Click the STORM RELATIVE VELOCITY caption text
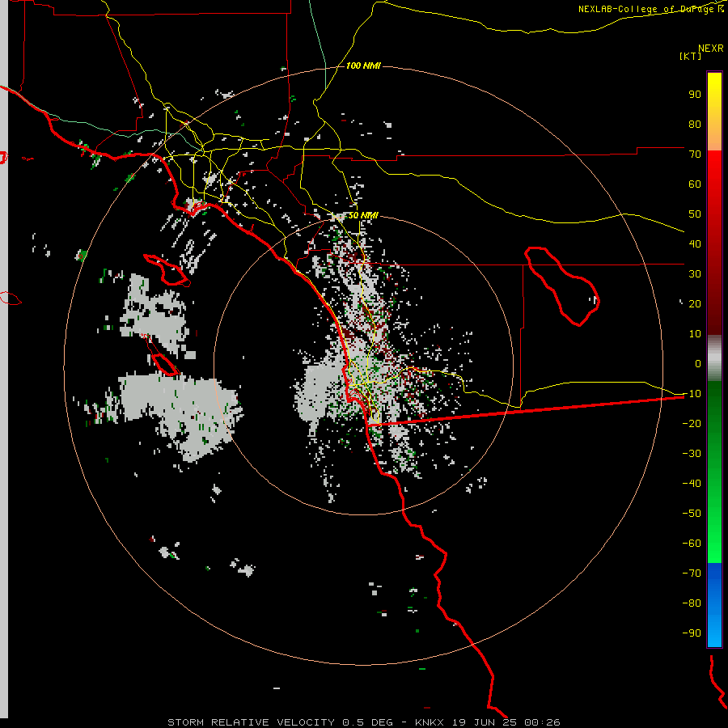This screenshot has width=728, height=728. (x=251, y=722)
